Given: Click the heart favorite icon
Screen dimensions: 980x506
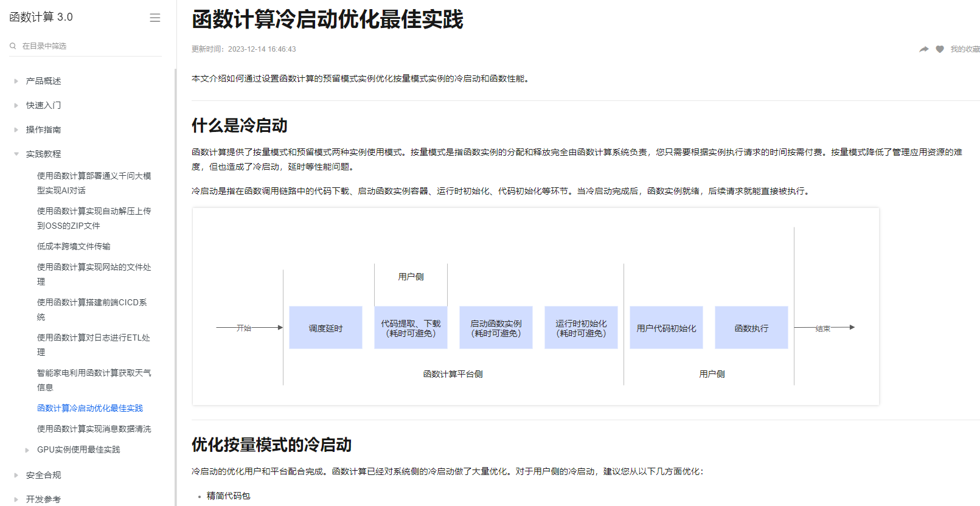Looking at the screenshot, I should (940, 49).
